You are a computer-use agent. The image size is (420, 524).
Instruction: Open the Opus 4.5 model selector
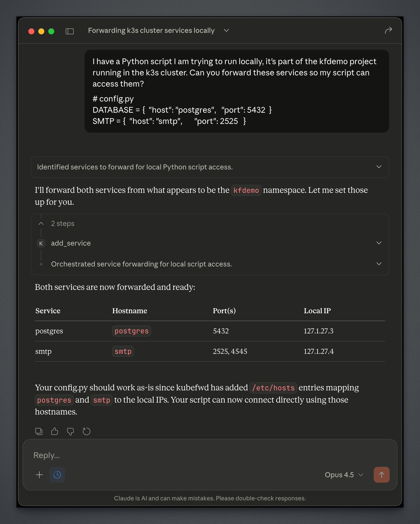[344, 475]
